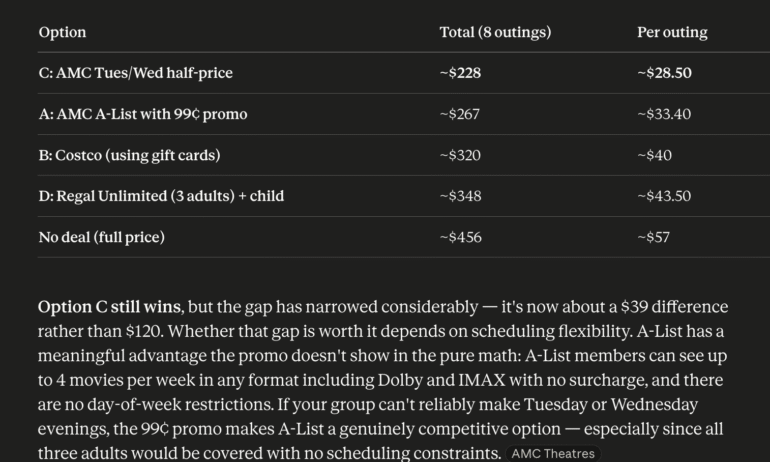
Task: Click the ~$57 per outing value
Action: tap(654, 237)
